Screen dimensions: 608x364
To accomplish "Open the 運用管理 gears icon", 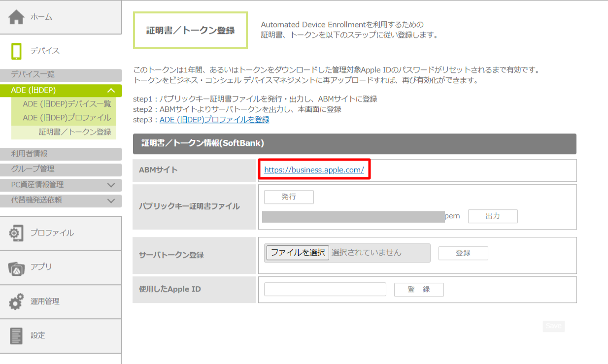I will point(16,301).
